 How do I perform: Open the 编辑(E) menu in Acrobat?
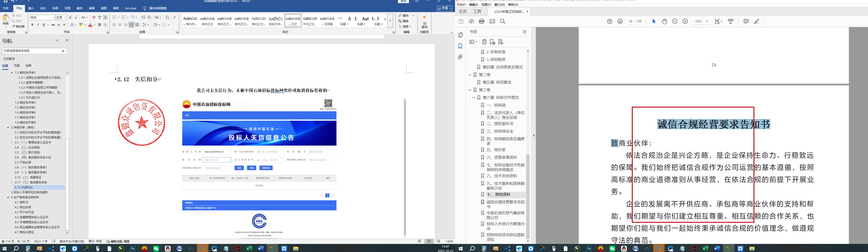click(x=473, y=5)
